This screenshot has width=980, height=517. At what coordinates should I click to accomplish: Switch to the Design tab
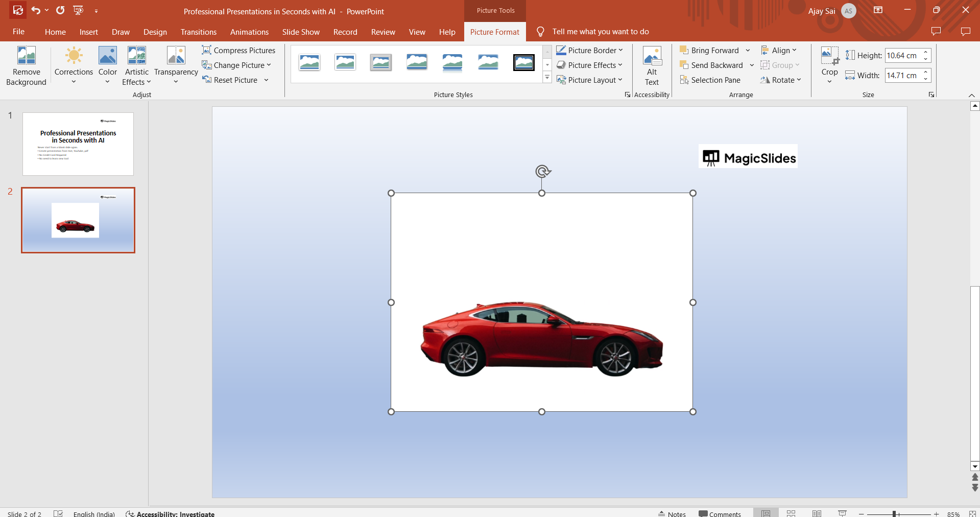coord(155,32)
